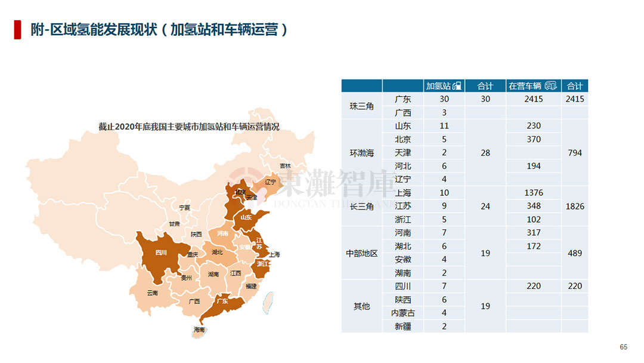Click the Taiwan island shape on map
Image resolution: width=644 pixels, height=363 pixels.
[268, 303]
